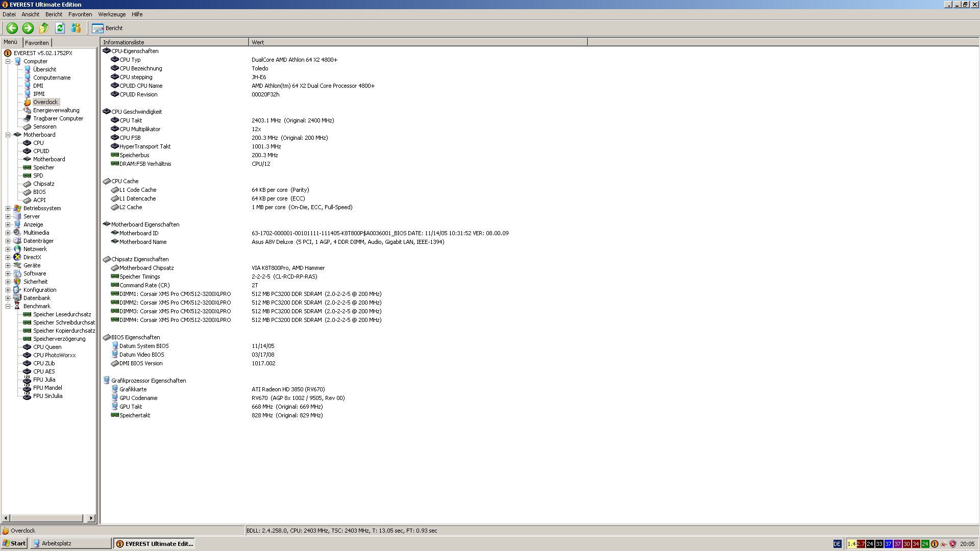980x551 pixels.
Task: Click CPU PhotoWorxx benchmark icon
Action: 28,355
